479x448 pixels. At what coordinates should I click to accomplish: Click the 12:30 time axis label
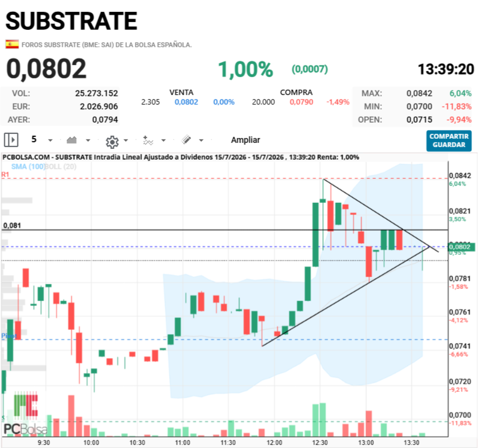(320, 443)
